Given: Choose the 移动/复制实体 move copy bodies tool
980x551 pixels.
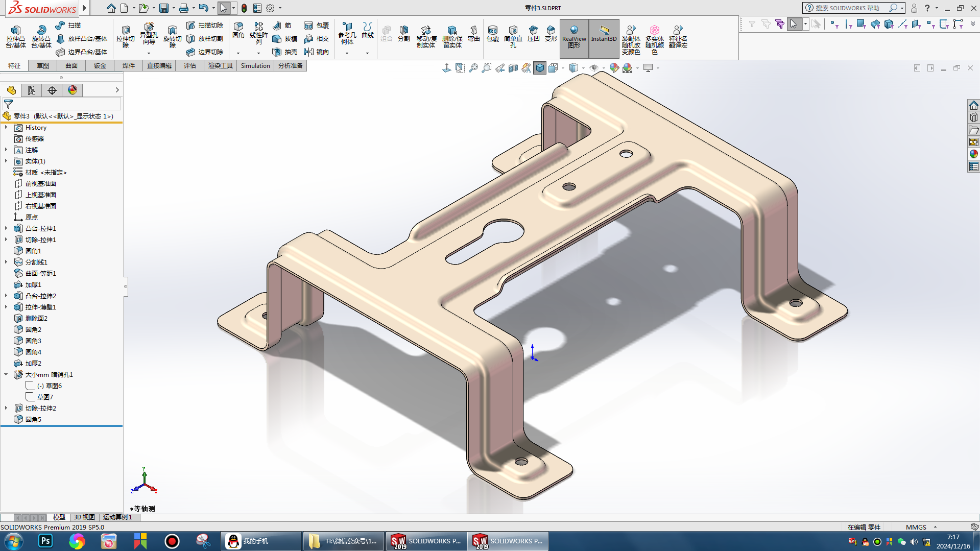Looking at the screenshot, I should pyautogui.click(x=426, y=37).
